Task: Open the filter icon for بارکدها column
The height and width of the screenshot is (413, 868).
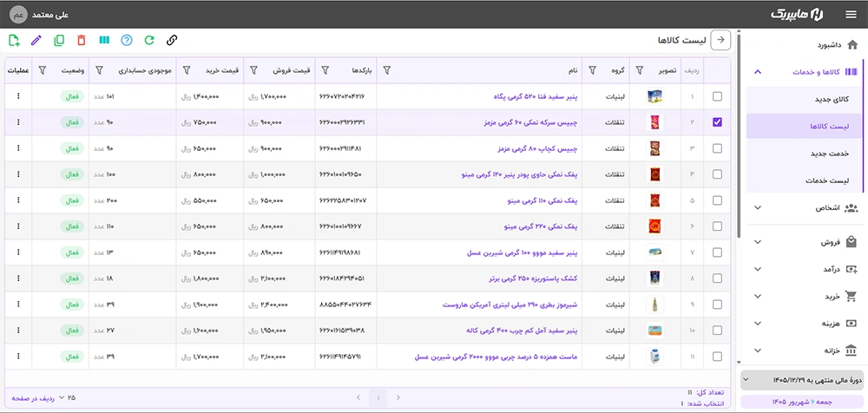Action: coord(325,70)
